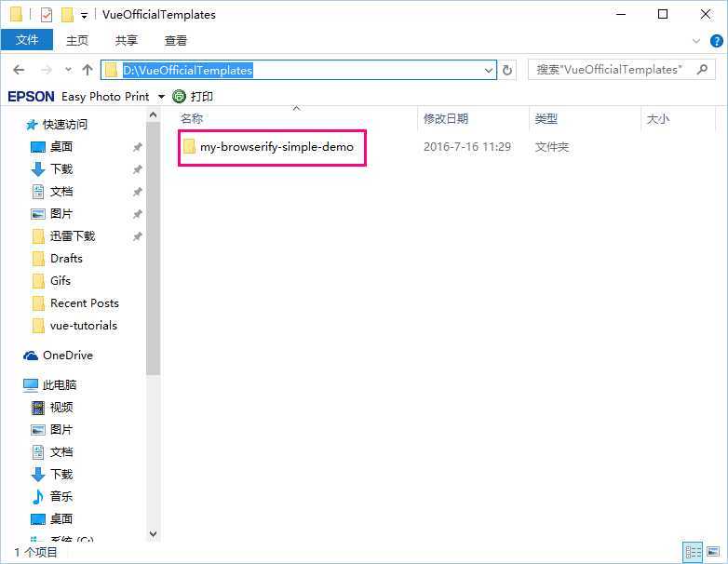Image resolution: width=728 pixels, height=564 pixels.
Task: Click the forward navigation arrow
Action: (47, 70)
